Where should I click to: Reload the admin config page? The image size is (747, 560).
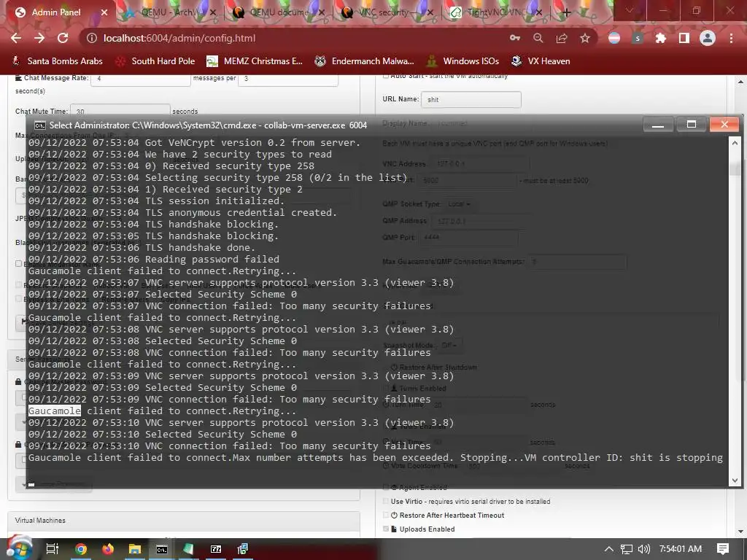pos(63,38)
